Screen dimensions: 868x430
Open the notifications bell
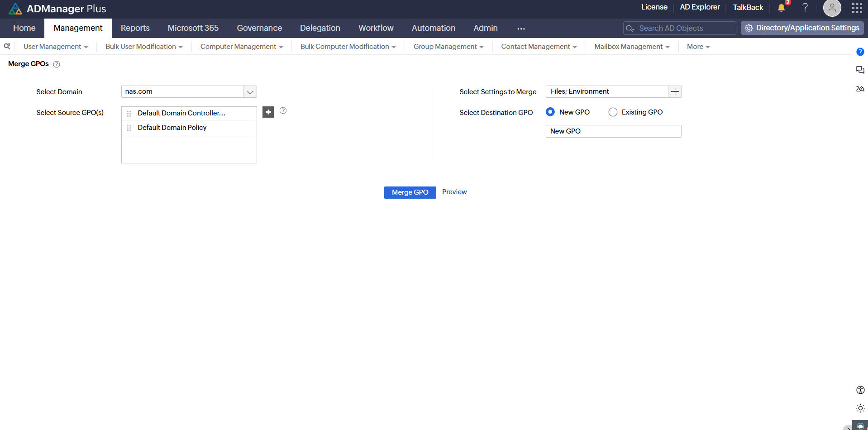coord(781,8)
